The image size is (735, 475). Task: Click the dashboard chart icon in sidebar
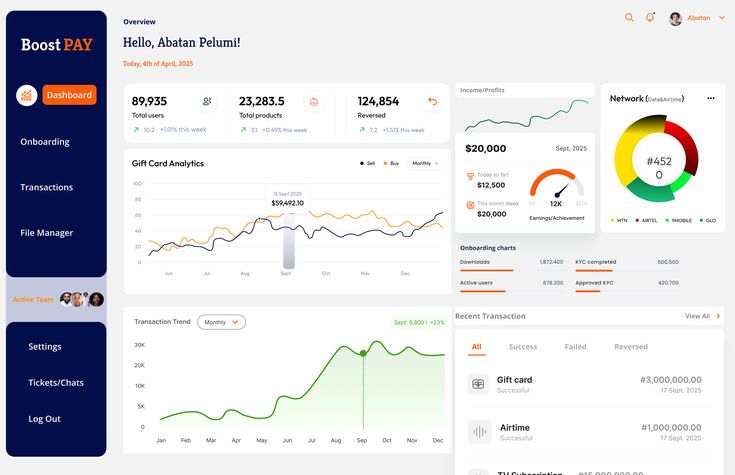(27, 95)
